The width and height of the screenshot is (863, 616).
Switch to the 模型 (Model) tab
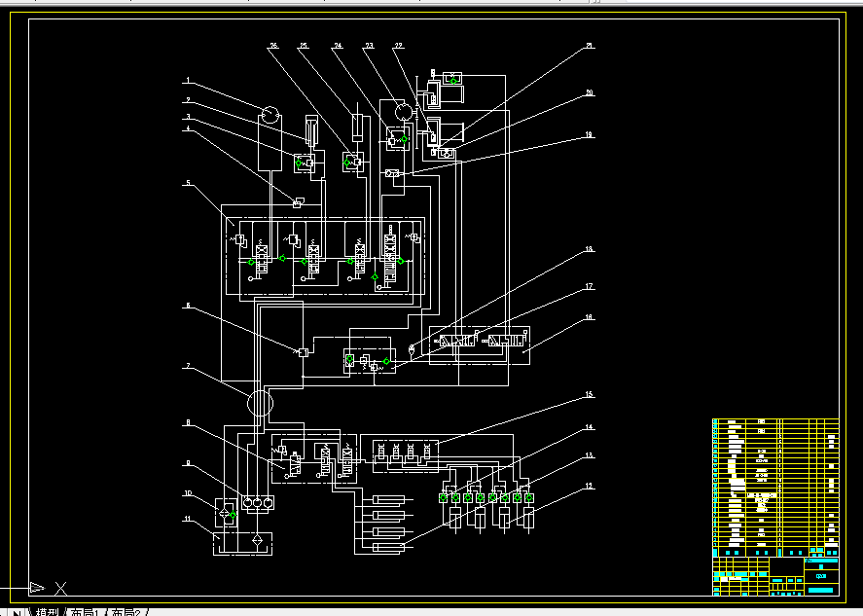(47, 612)
